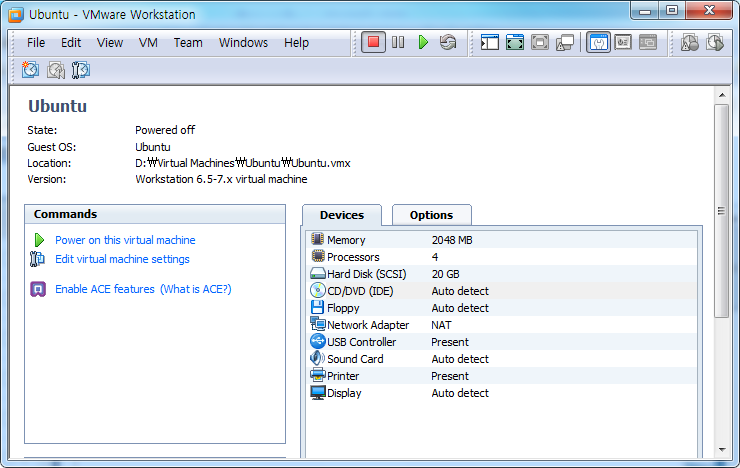Select the Appliance view toolbar icon

[623, 42]
